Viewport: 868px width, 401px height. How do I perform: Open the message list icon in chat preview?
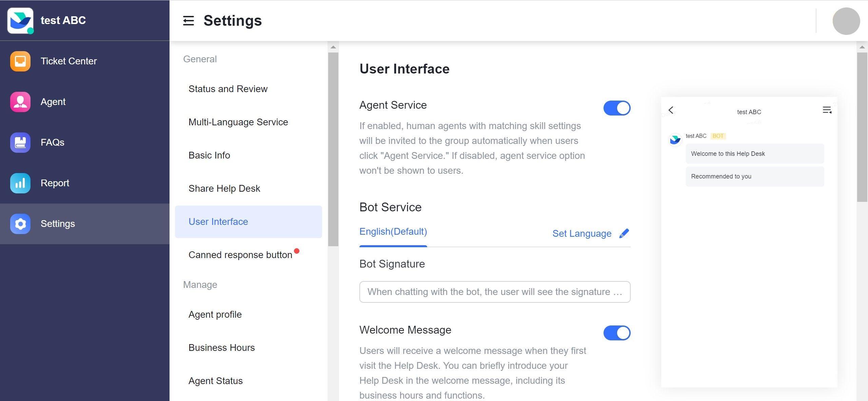[827, 110]
